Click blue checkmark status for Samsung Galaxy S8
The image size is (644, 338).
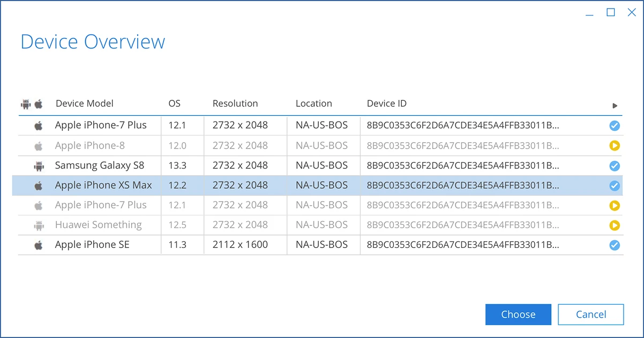(615, 166)
